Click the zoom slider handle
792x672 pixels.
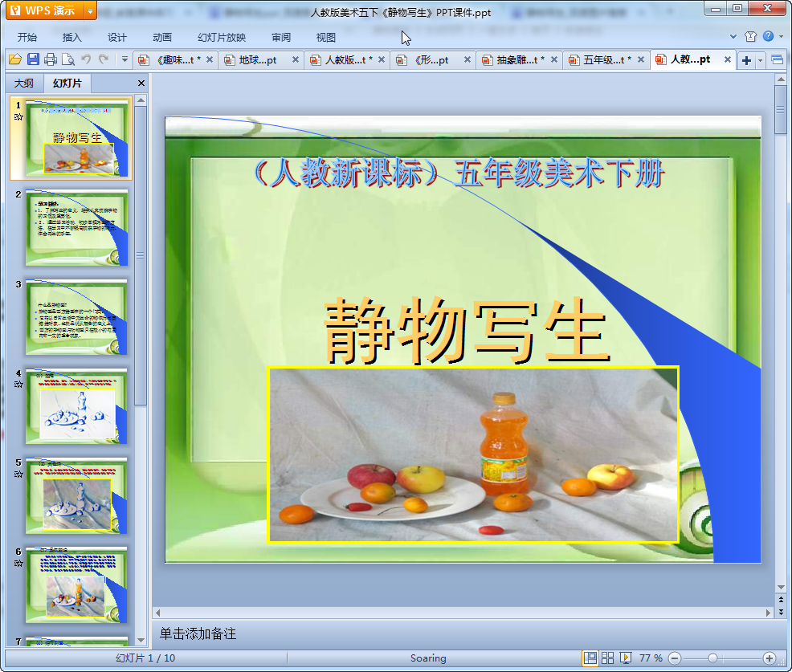click(712, 658)
